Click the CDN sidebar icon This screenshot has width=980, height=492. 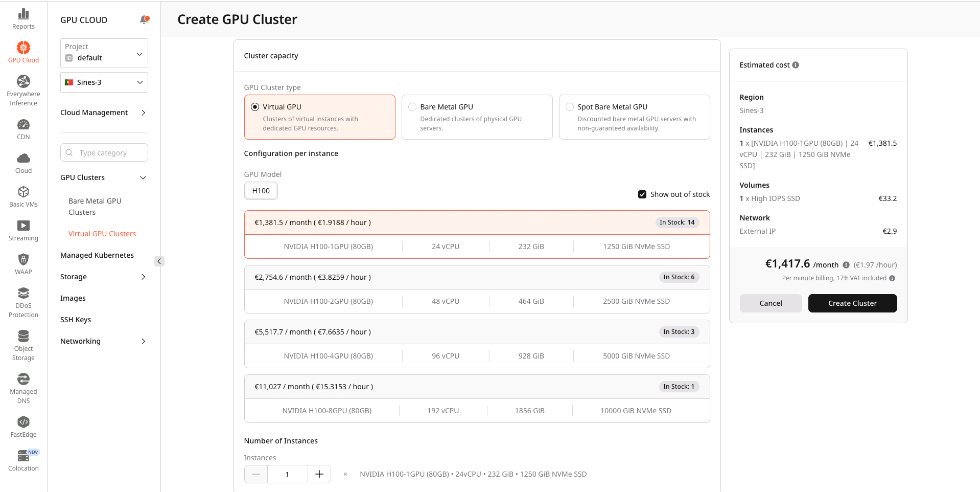tap(23, 125)
